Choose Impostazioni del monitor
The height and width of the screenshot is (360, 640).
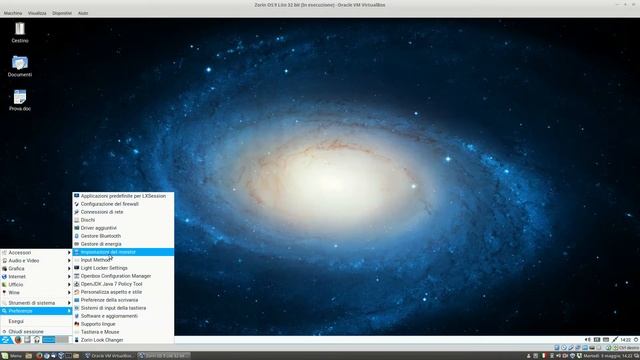tap(123, 252)
